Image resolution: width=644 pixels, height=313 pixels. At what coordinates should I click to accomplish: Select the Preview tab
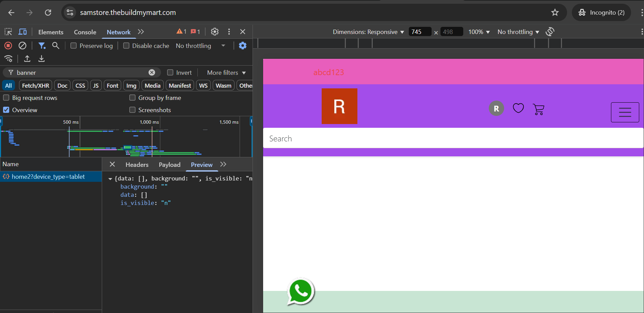pyautogui.click(x=202, y=164)
